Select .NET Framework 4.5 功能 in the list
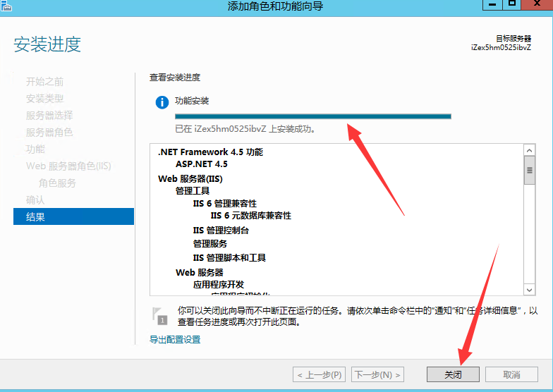Screen dimensions: 553x392 [210, 152]
